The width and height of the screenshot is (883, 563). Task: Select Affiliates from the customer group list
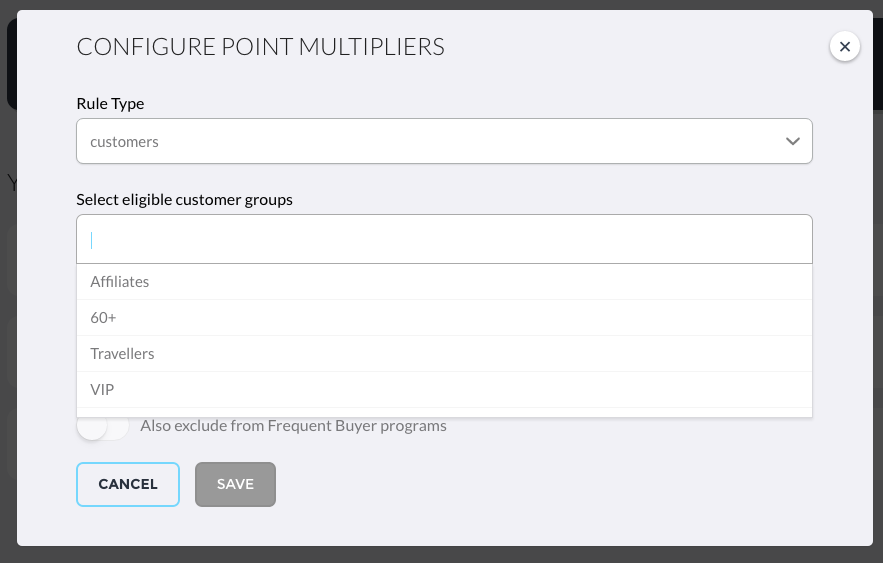(444, 282)
